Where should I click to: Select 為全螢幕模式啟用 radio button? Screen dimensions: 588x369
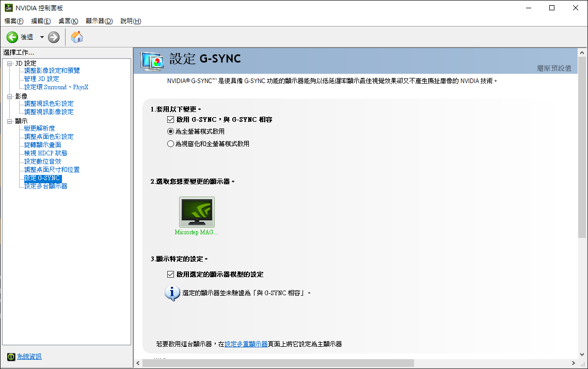171,132
